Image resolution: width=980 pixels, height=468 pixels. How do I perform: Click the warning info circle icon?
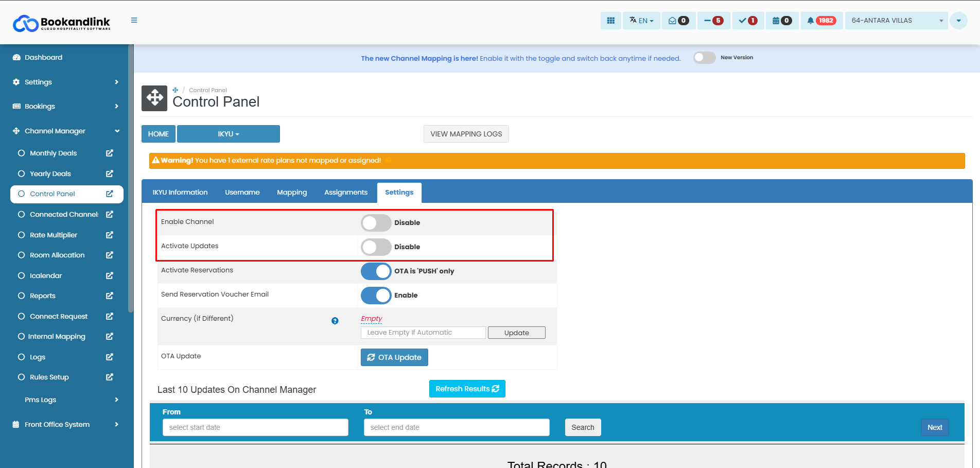click(x=389, y=161)
